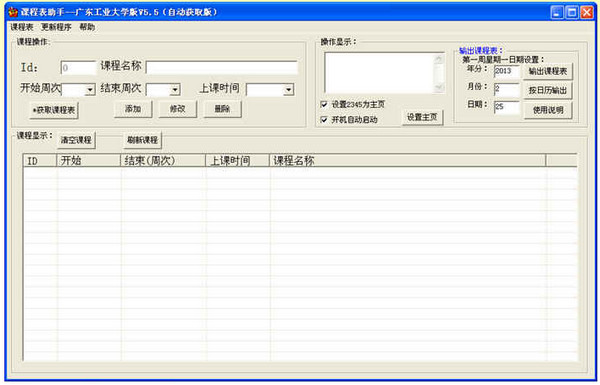
Task: Toggle 设置2345为主页 checkbox
Action: (324, 104)
